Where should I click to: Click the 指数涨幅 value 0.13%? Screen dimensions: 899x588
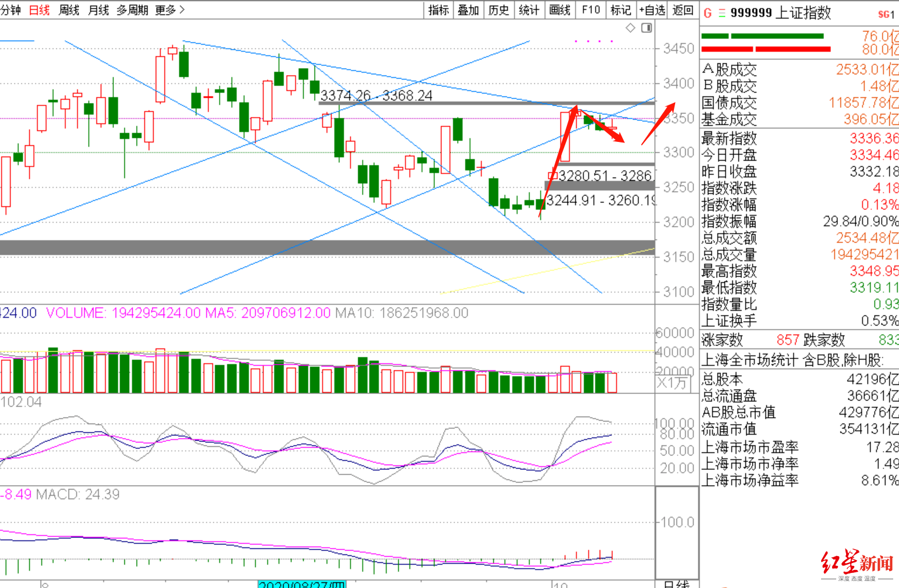point(880,205)
